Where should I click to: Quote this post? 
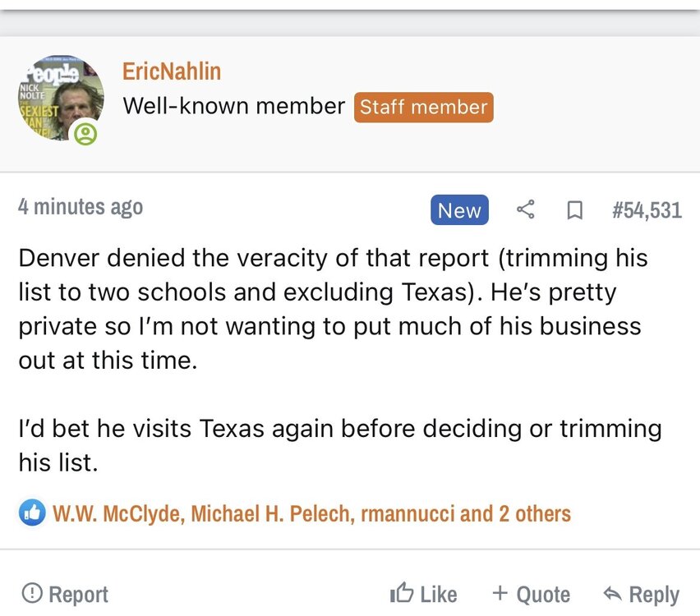[x=531, y=594]
